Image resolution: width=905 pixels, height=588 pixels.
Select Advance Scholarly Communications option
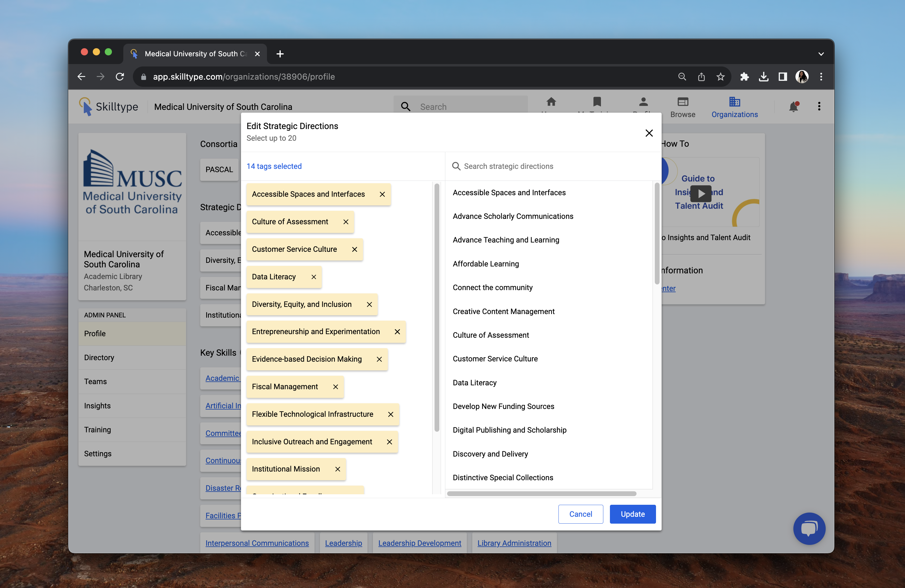[513, 216]
